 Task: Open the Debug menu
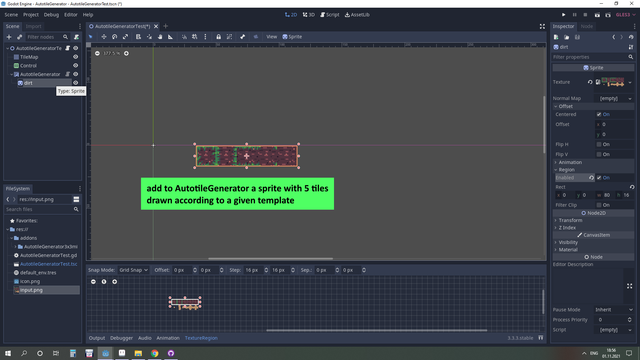(51, 15)
